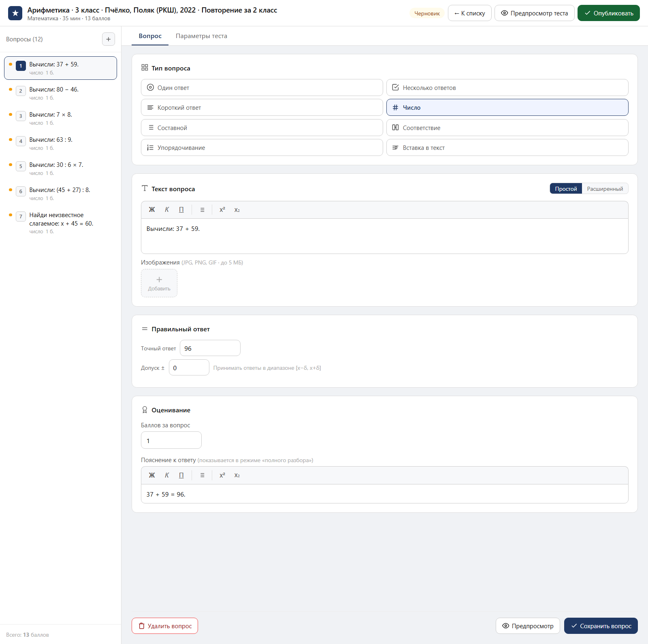The width and height of the screenshot is (648, 644).
Task: Publish test with Опубликовать button
Action: (x=609, y=13)
